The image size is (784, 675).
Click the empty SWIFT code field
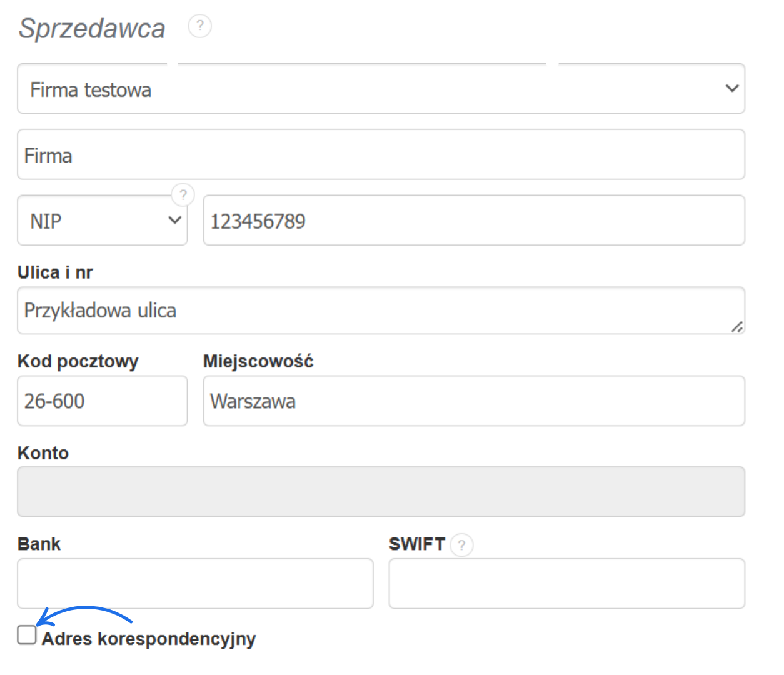(x=567, y=583)
